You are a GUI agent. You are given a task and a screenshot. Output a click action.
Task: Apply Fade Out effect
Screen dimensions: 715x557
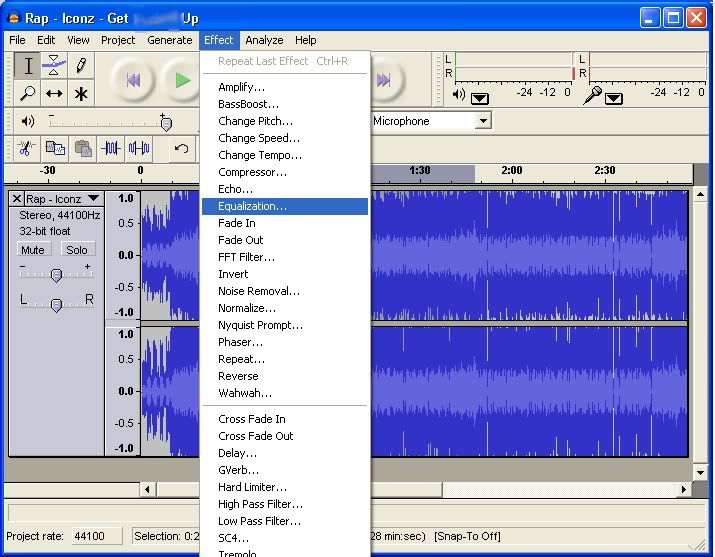click(285, 240)
